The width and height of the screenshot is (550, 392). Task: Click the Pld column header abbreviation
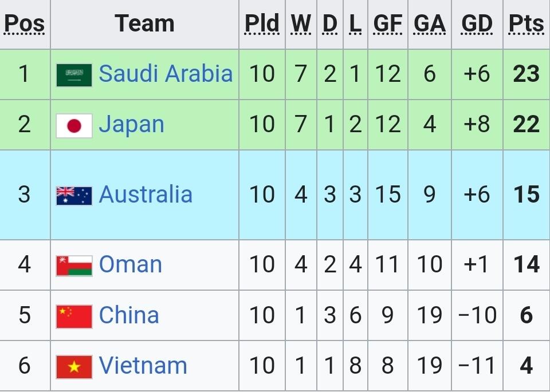[262, 24]
